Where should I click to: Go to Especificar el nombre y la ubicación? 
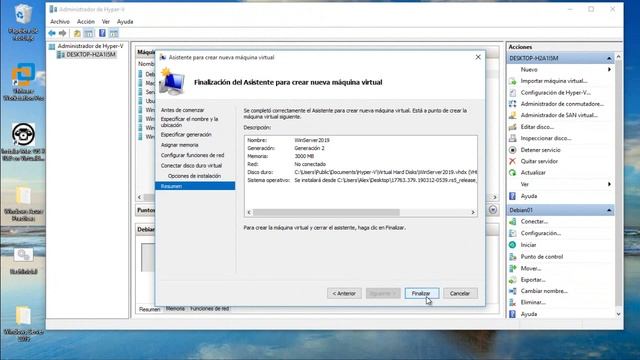click(x=189, y=122)
